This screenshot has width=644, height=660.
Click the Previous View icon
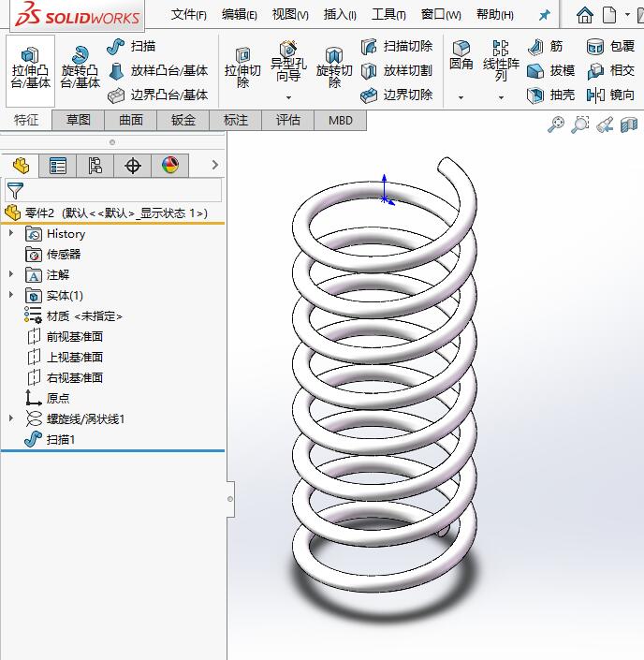(x=605, y=125)
